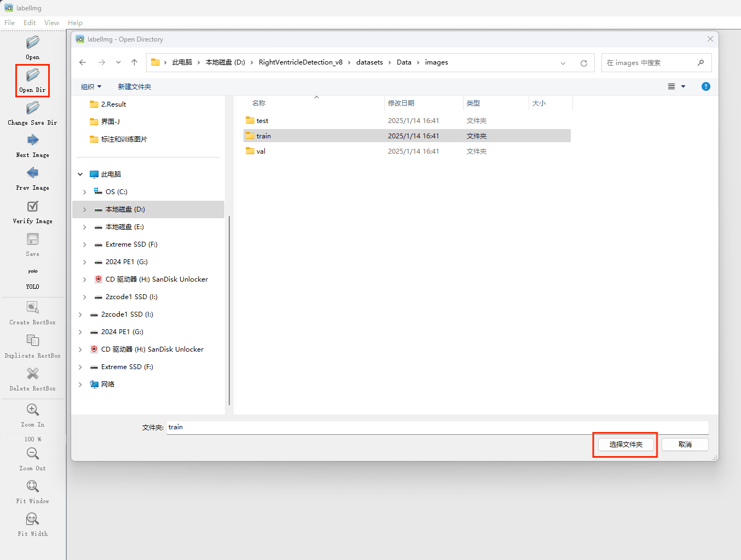Image resolution: width=741 pixels, height=560 pixels.
Task: Click the Open Dir toolbar icon
Action: [x=33, y=75]
